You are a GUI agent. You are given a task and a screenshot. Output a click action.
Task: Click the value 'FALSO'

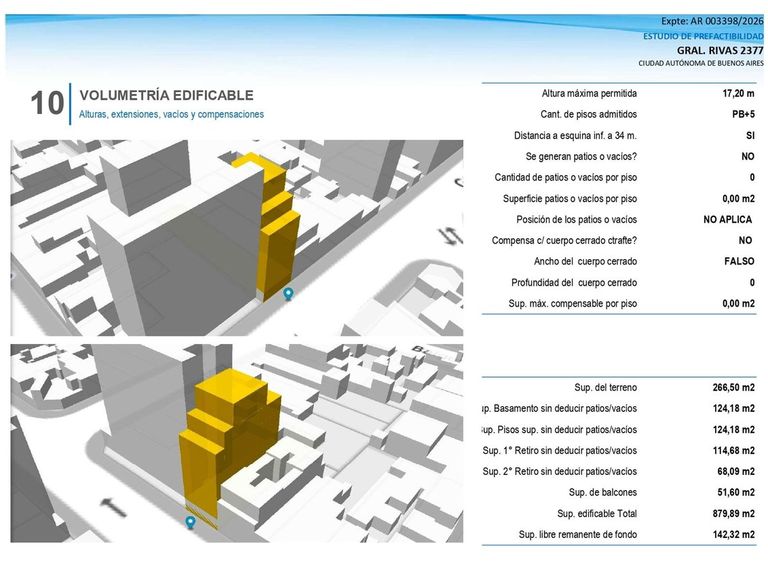(740, 262)
